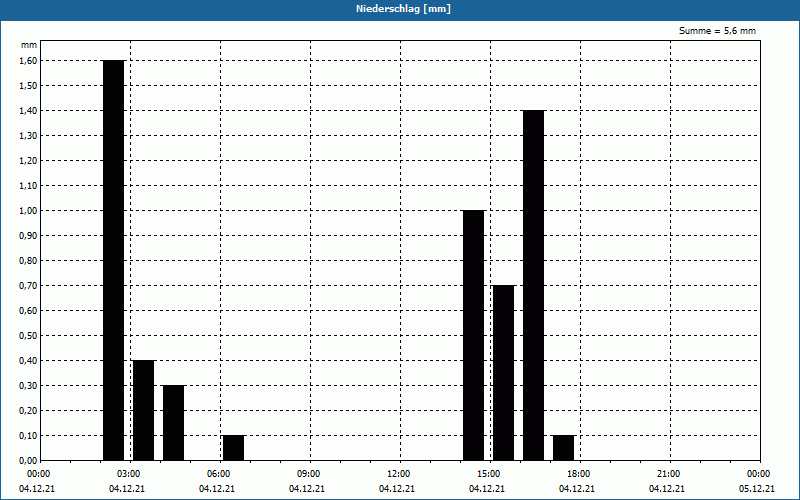Click the 1,40 y-axis label
Screen dimensions: 800x500
28,110
